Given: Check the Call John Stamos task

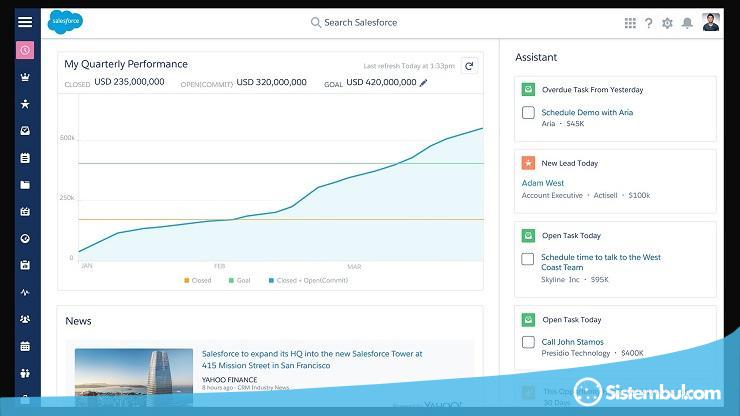Looking at the screenshot, I should pyautogui.click(x=528, y=342).
